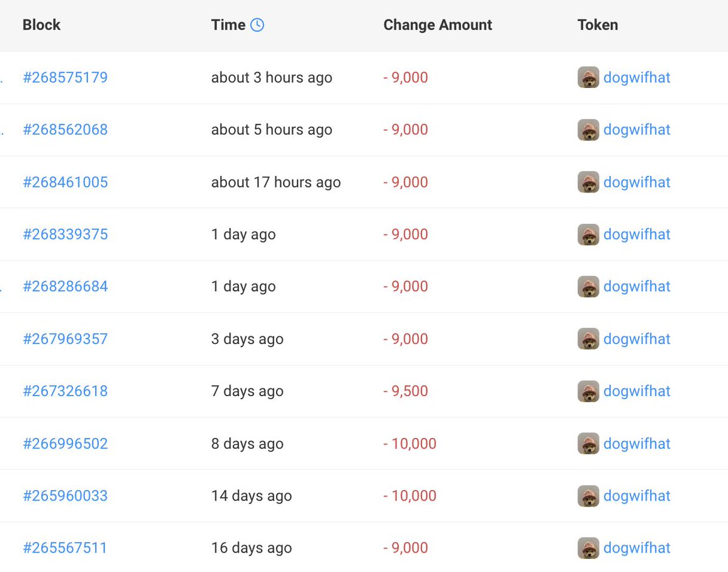Open dogwifhat token link, about 17 hours ago row
The image size is (728, 572).
coord(637,182)
